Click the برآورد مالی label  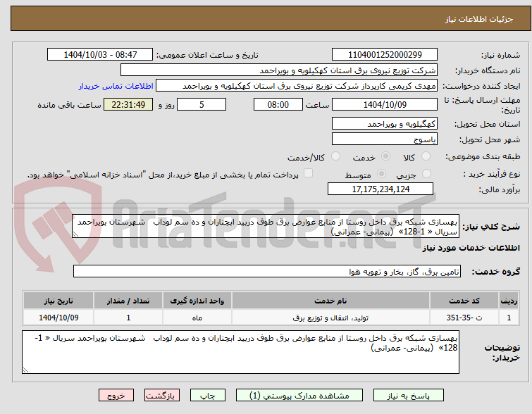[499, 189]
